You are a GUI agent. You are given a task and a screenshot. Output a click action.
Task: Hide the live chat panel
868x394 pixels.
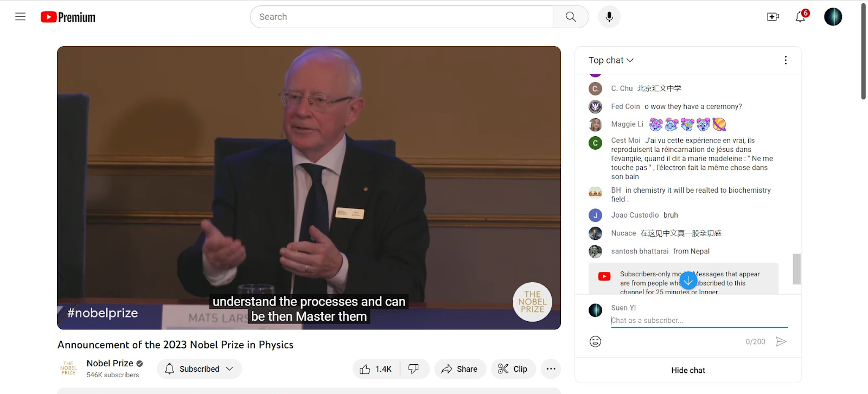688,370
